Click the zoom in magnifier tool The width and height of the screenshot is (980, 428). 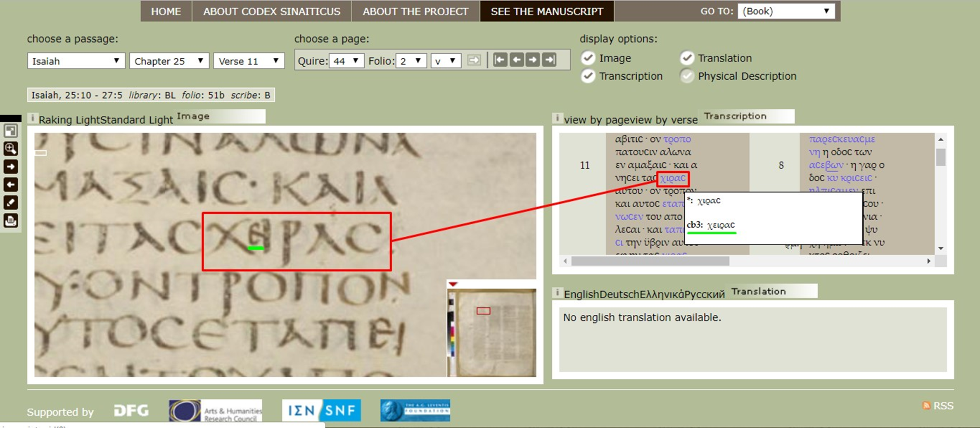tap(10, 149)
